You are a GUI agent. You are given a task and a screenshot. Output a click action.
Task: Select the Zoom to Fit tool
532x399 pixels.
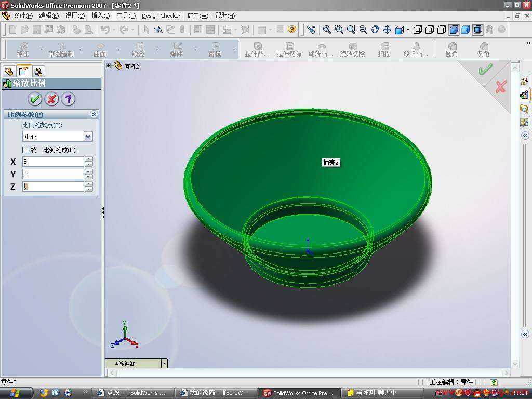(x=327, y=30)
